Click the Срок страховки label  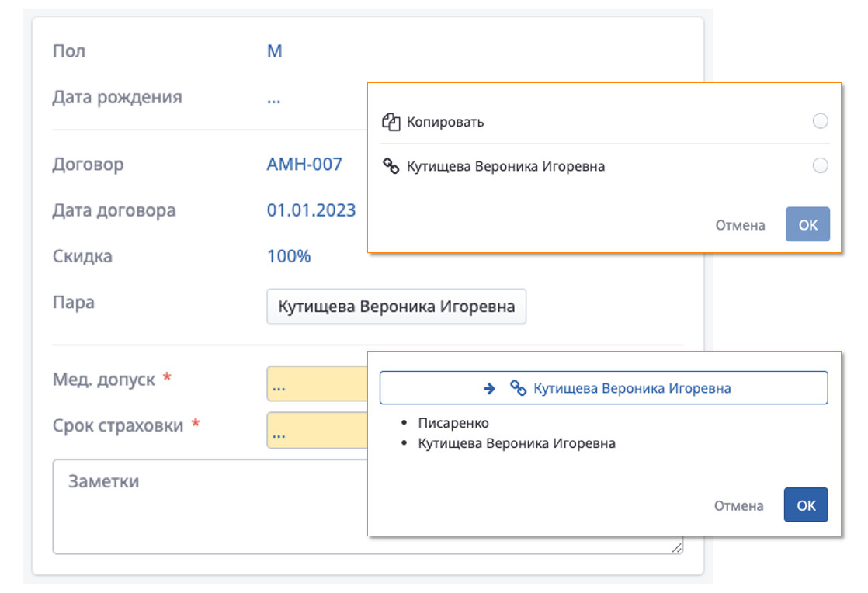coord(118,426)
